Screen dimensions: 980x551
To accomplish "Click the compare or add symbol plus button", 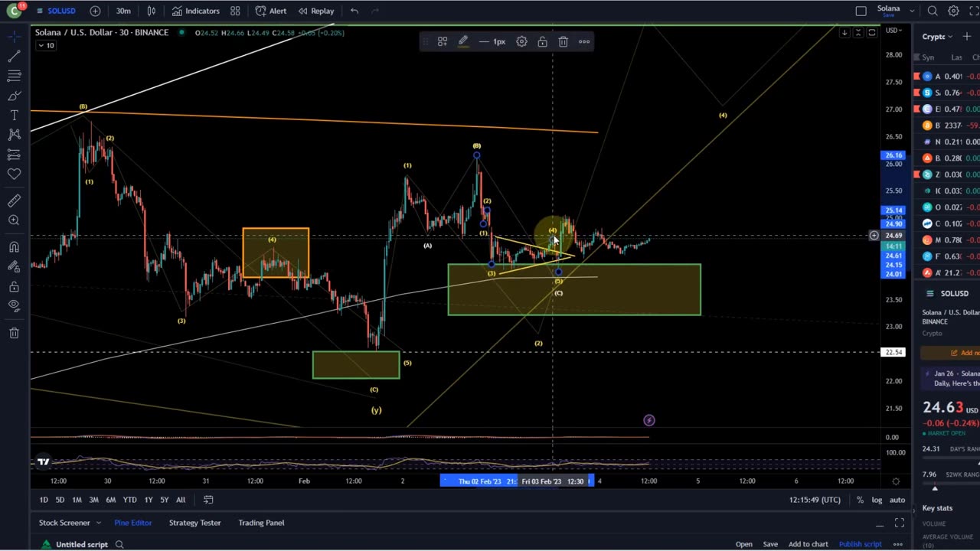I will [95, 11].
